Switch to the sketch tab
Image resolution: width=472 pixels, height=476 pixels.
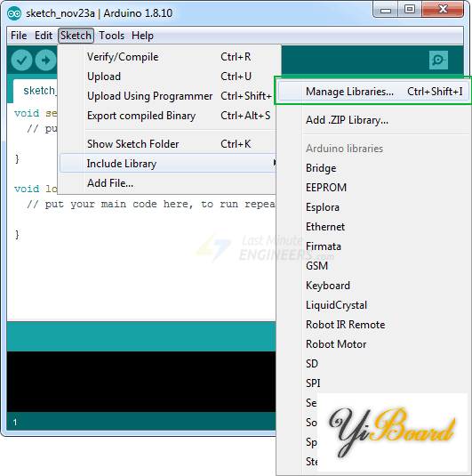[x=36, y=91]
